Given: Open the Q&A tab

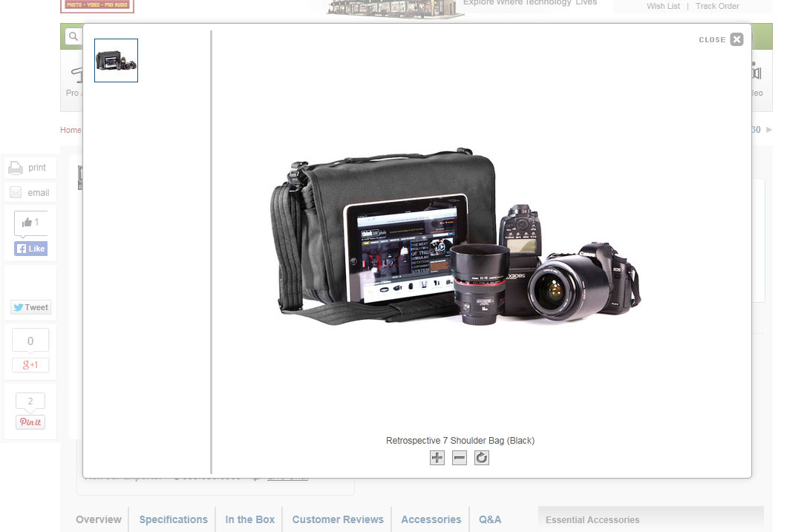Looking at the screenshot, I should pos(490,519).
